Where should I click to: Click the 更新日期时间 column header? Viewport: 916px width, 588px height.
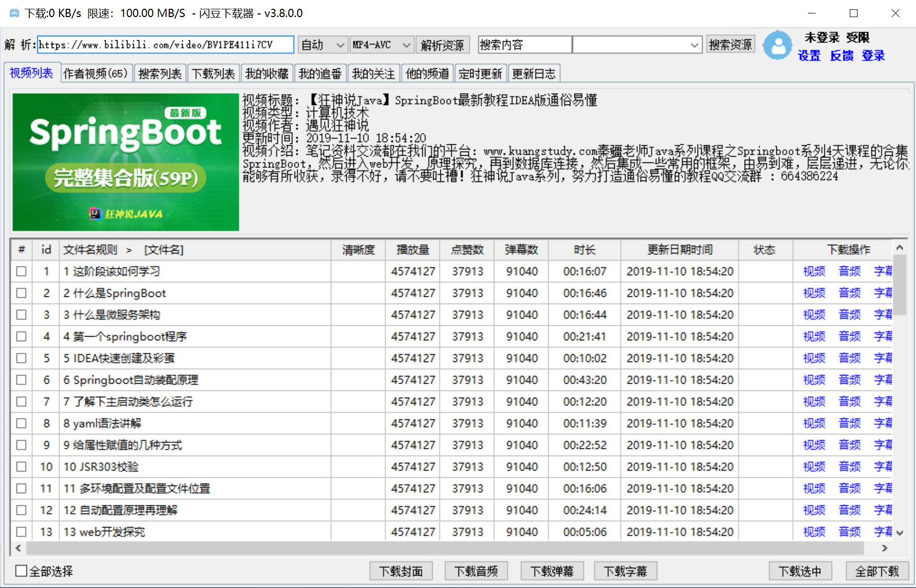pyautogui.click(x=679, y=250)
